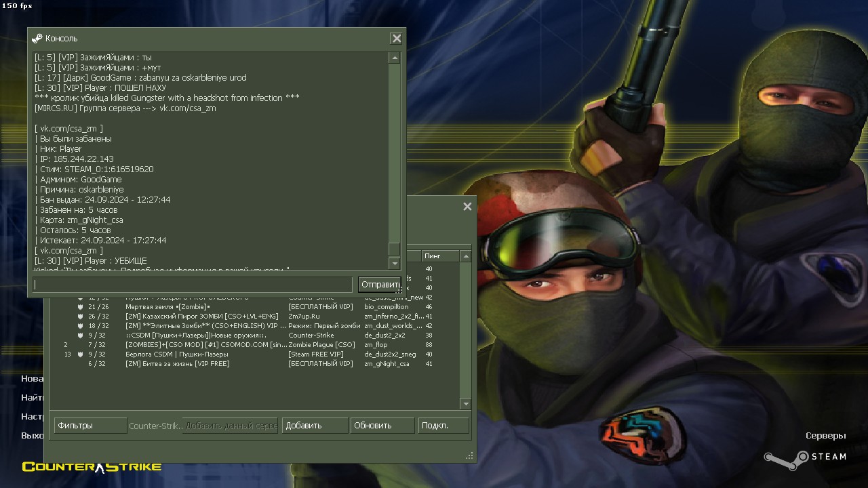This screenshot has height=488, width=868.
Task: Sort the server list by Пинг column
Action: point(439,256)
